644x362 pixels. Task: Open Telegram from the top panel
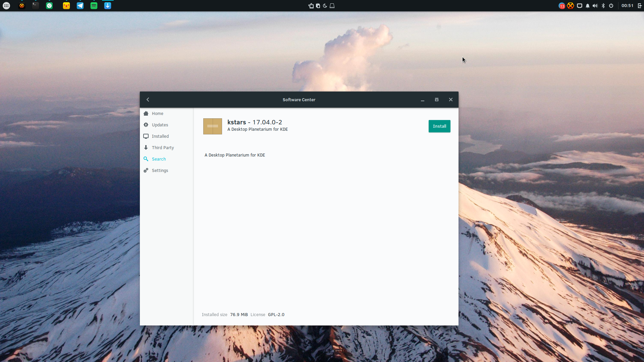coord(80,6)
